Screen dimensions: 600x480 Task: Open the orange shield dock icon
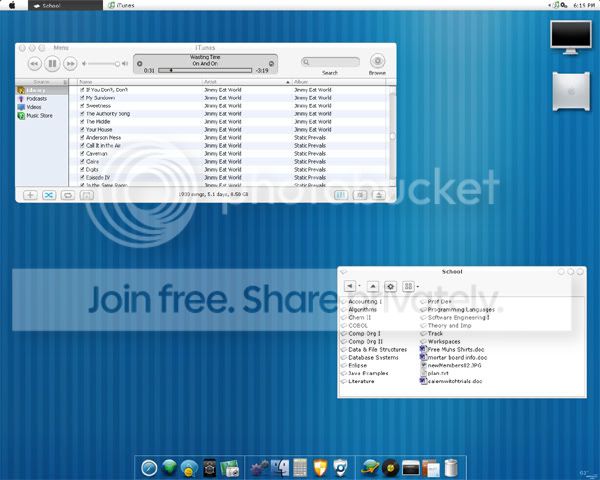tap(320, 468)
